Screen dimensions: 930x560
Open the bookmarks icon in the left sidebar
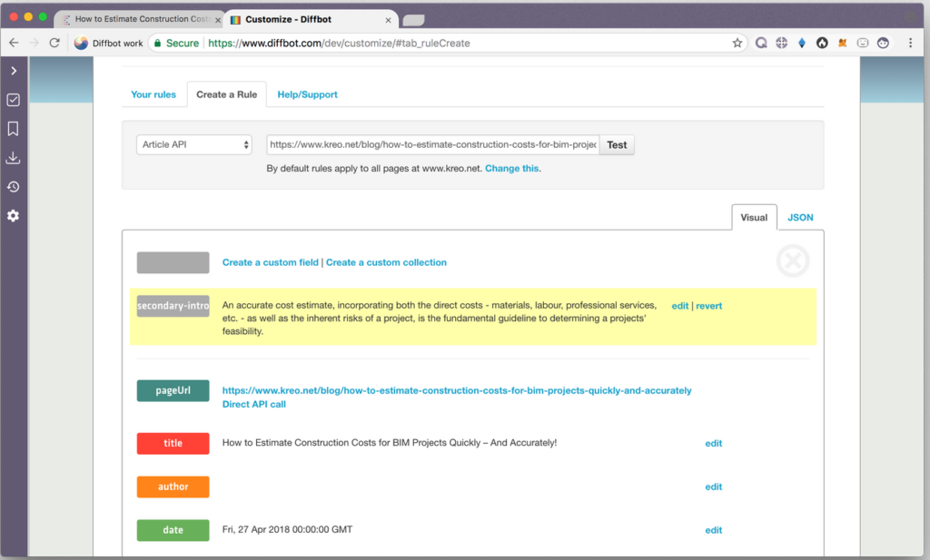click(x=13, y=129)
